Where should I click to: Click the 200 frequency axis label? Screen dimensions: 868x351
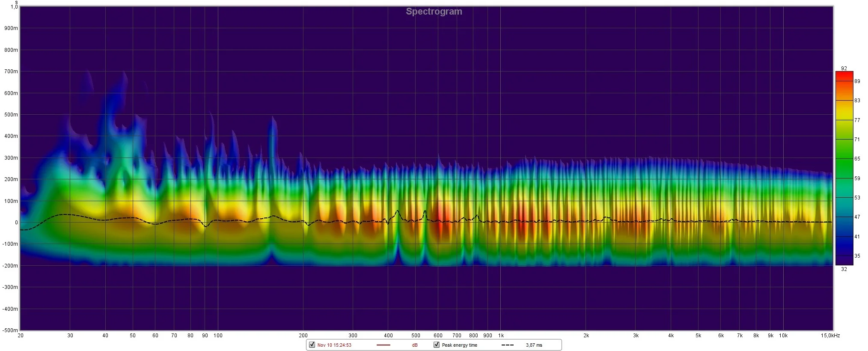[x=303, y=336]
